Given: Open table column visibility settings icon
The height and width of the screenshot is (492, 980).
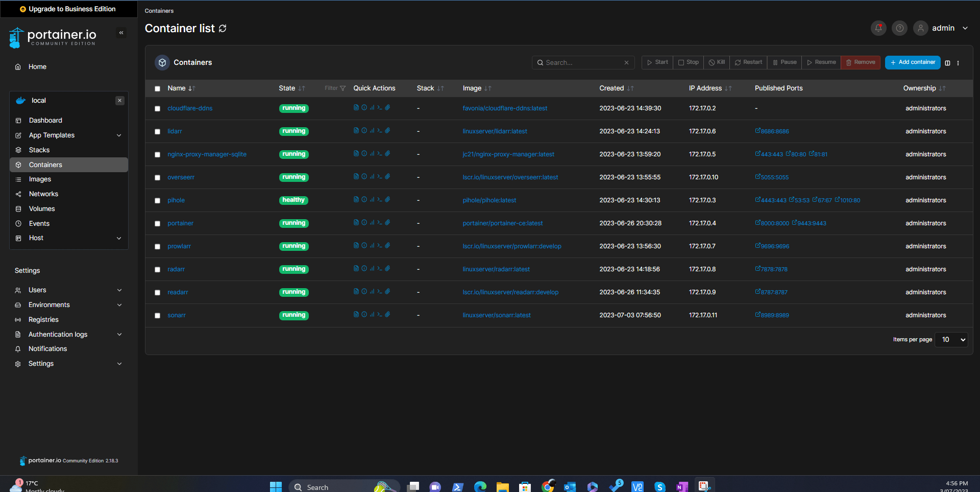Looking at the screenshot, I should click(x=947, y=63).
